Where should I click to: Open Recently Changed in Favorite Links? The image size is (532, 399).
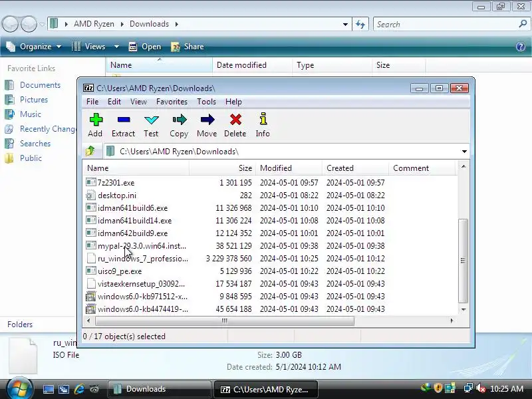(x=47, y=128)
